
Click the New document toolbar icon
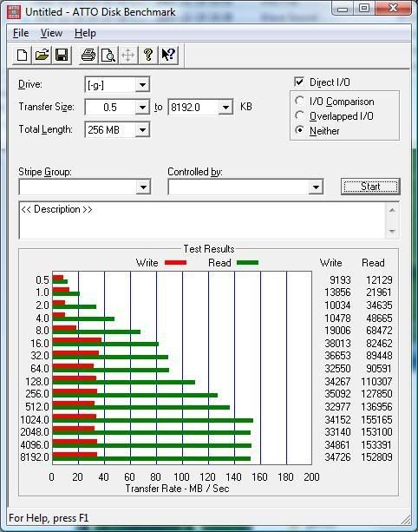[x=22, y=55]
